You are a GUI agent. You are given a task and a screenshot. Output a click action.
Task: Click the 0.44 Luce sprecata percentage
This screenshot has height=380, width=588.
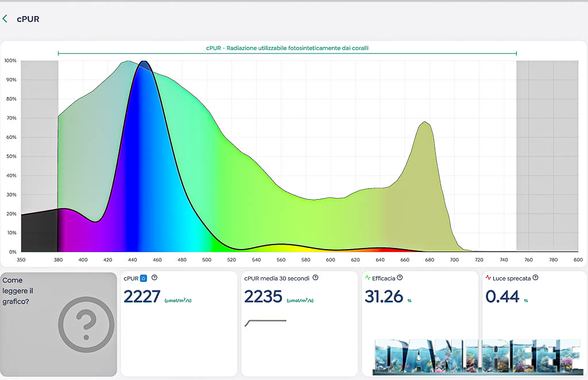coord(502,296)
